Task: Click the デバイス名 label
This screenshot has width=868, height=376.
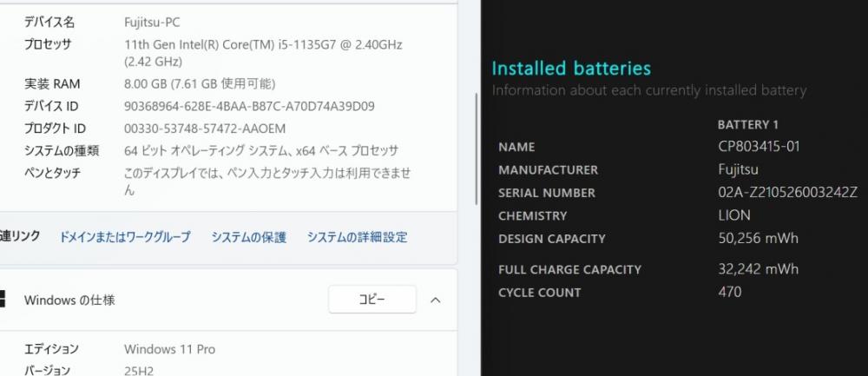Action: [49, 23]
